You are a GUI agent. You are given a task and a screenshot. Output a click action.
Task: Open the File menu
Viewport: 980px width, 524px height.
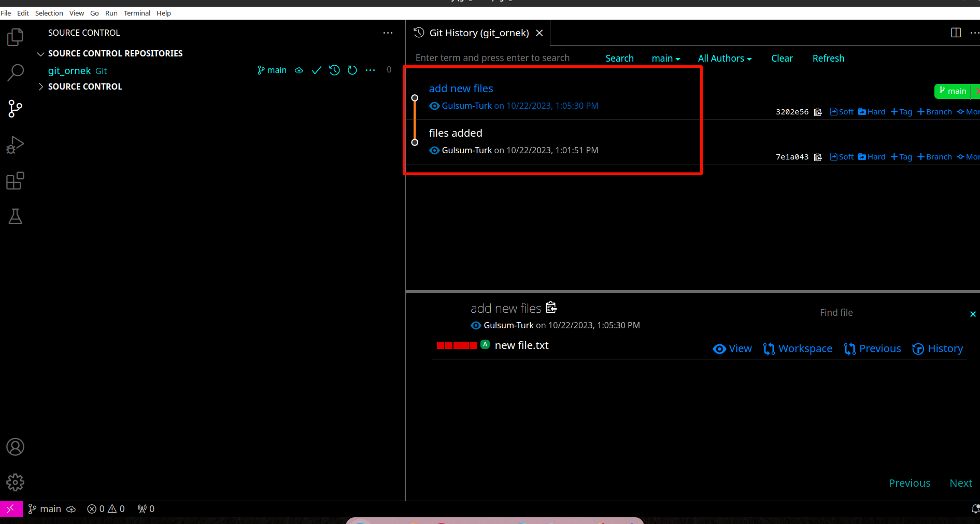click(x=6, y=13)
